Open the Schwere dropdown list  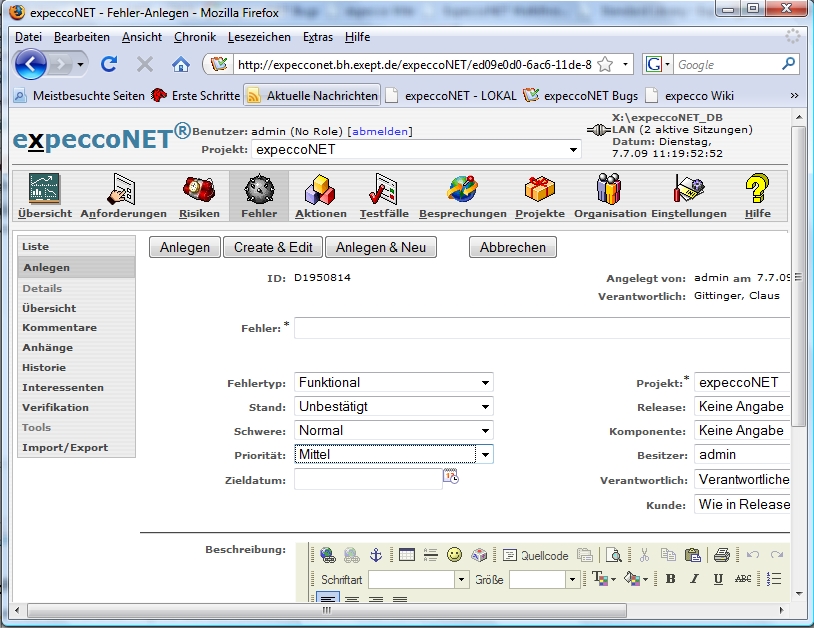click(393, 430)
